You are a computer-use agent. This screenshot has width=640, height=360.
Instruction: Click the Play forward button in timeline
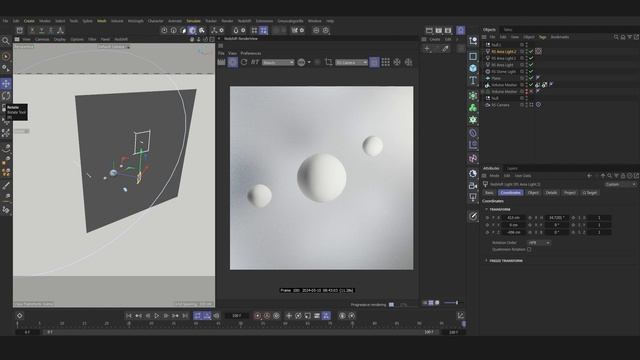(157, 316)
